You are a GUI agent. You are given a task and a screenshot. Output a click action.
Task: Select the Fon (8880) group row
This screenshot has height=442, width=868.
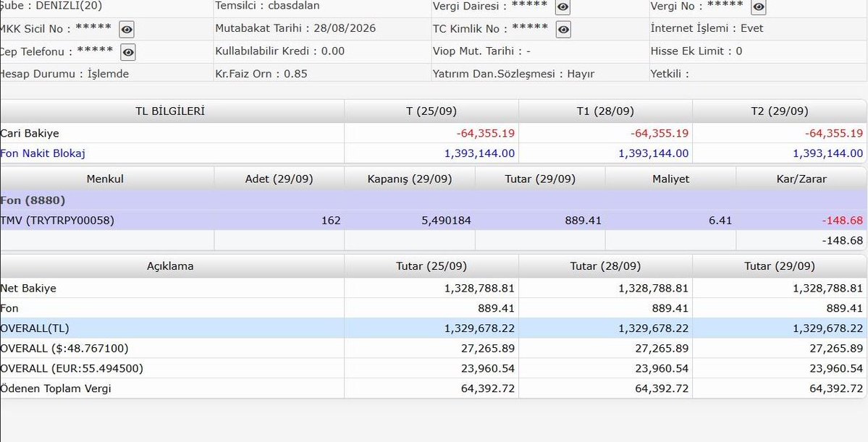pyautogui.click(x=433, y=200)
